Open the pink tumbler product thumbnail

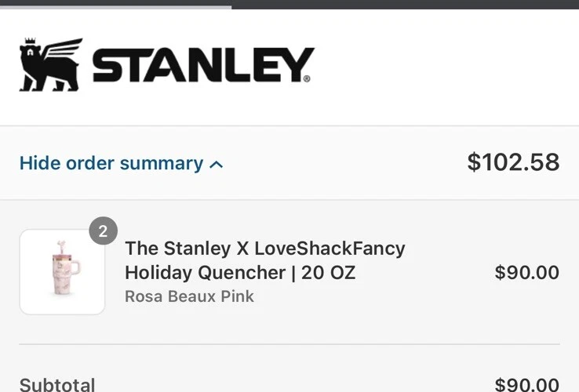pos(62,272)
